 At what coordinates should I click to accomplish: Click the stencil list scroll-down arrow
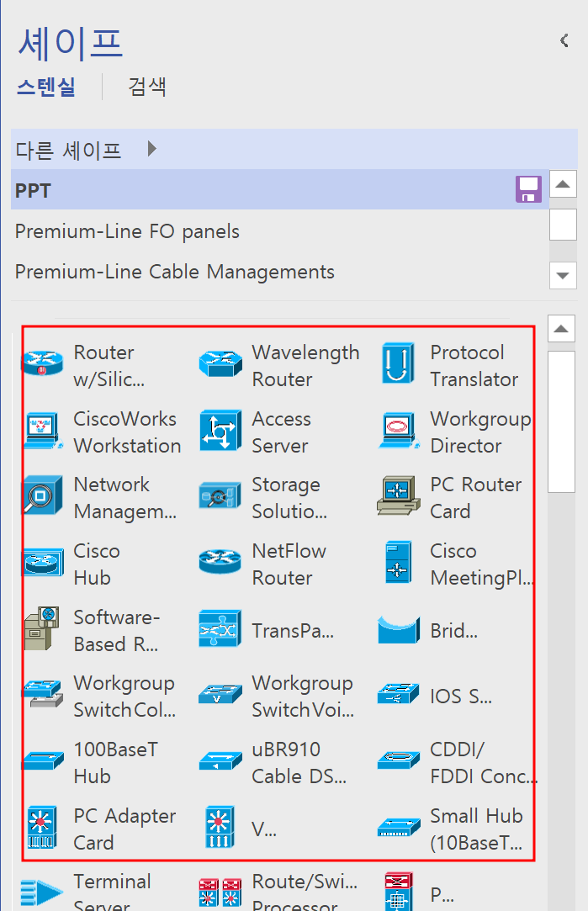(563, 276)
